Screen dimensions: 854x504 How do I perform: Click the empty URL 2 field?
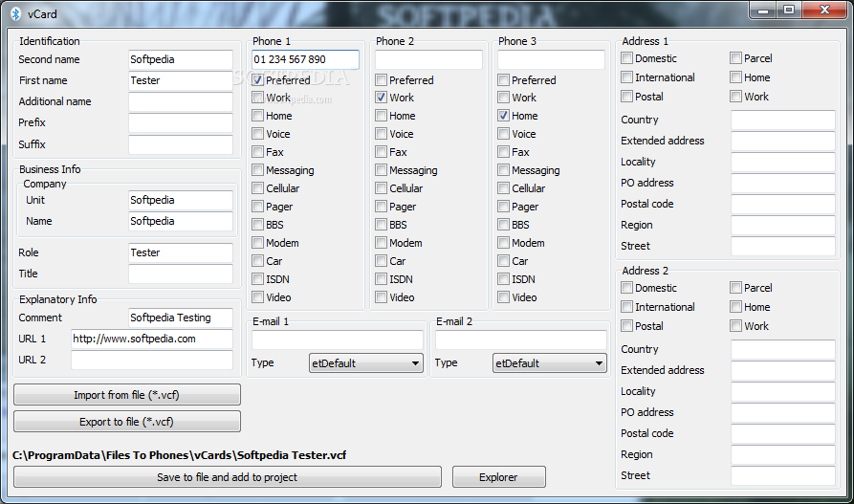coord(152,360)
